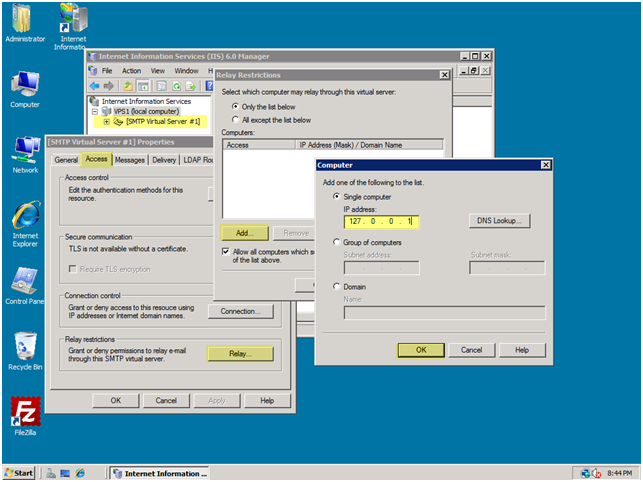Open the Computer desktop icon
This screenshot has height=482, width=643.
pyautogui.click(x=25, y=89)
